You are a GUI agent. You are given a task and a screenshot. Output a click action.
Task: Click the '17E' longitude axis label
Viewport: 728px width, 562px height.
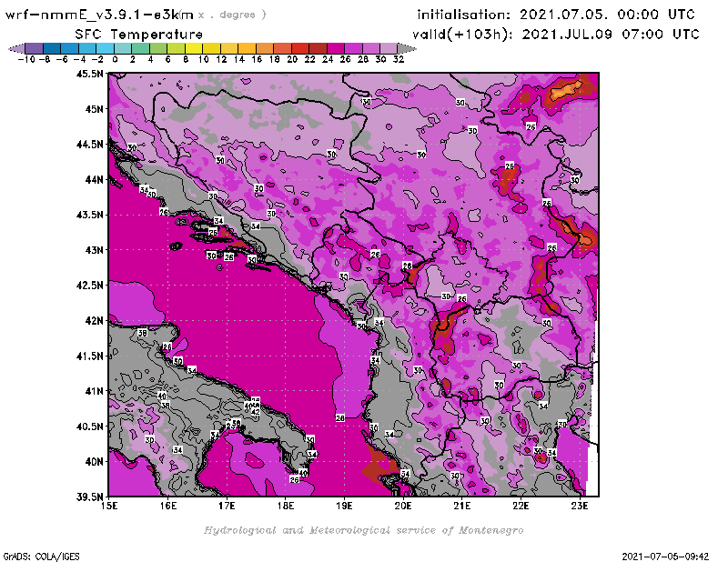pyautogui.click(x=227, y=506)
